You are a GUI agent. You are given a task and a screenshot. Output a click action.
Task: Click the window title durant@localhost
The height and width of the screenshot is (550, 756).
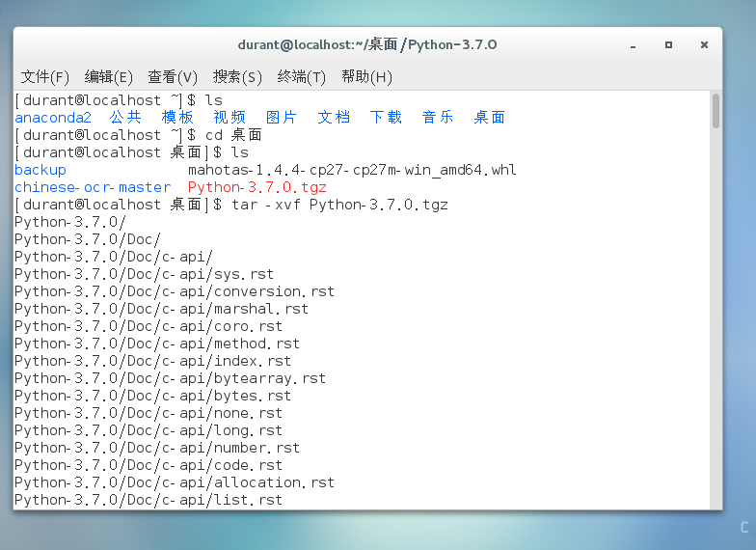pos(367,44)
